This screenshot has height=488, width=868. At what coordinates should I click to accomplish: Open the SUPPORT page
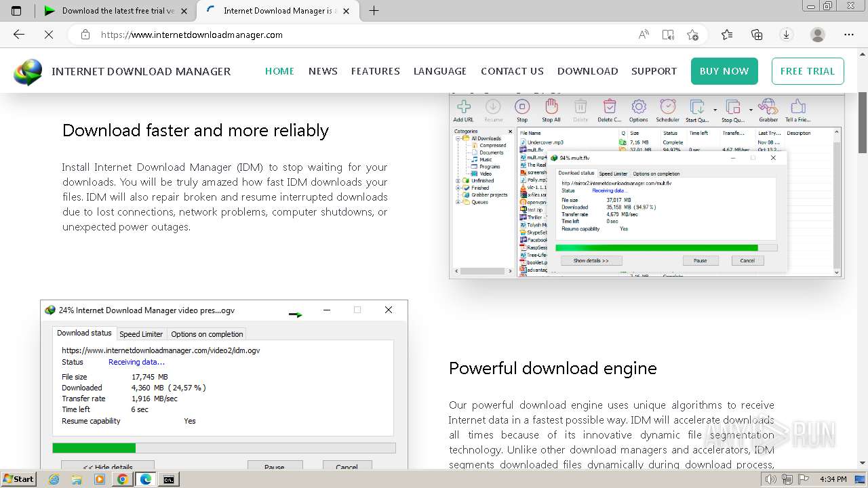[x=654, y=71]
